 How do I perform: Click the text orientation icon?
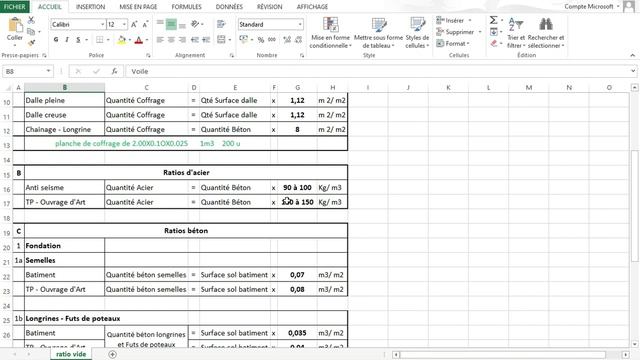tap(195, 24)
